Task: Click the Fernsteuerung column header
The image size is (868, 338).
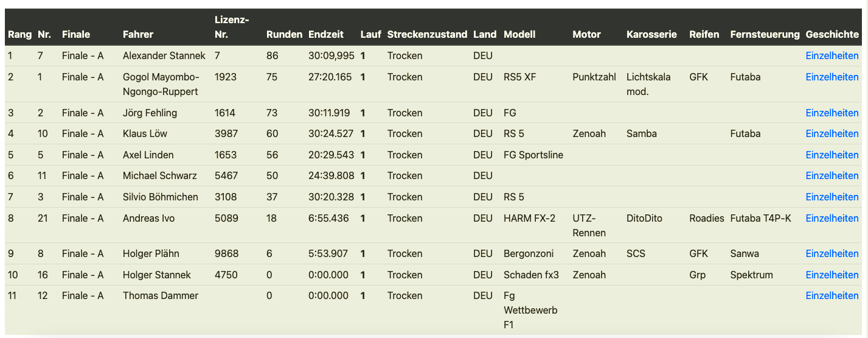Action: tap(765, 35)
